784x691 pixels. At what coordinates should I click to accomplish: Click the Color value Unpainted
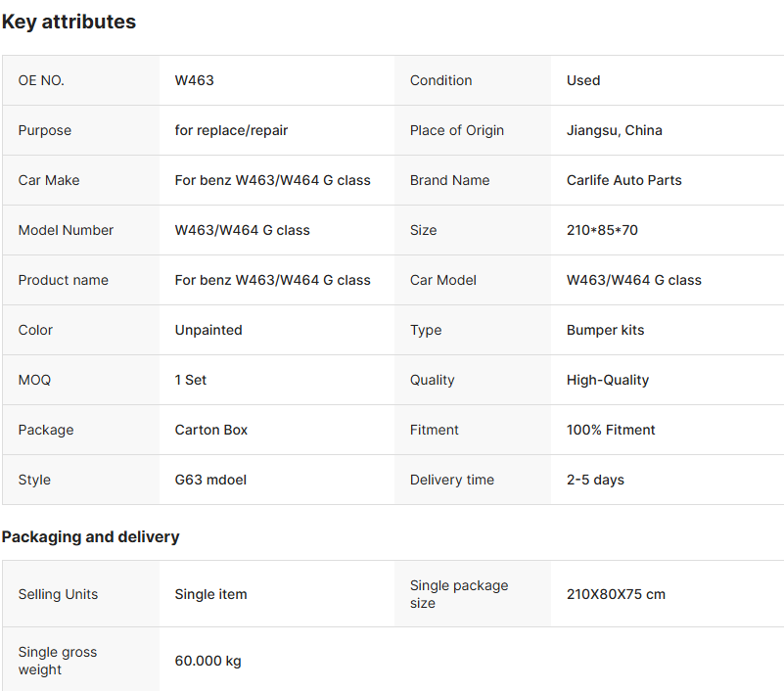click(208, 330)
